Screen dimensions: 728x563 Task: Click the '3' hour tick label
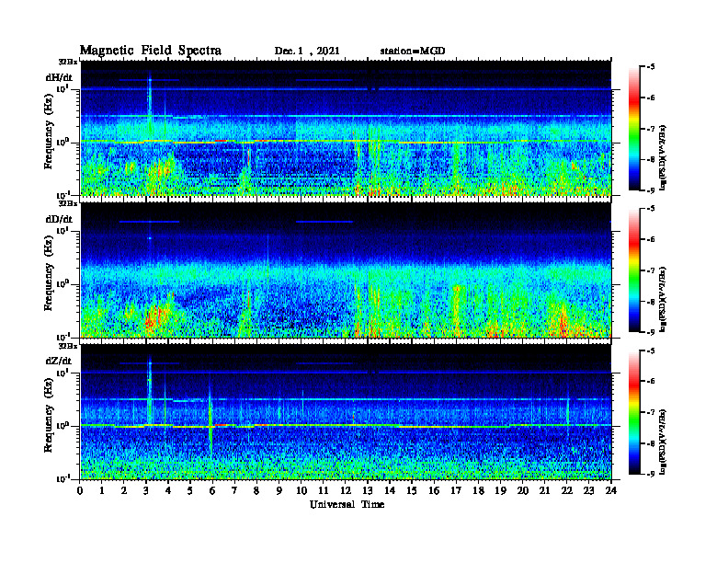tap(146, 491)
